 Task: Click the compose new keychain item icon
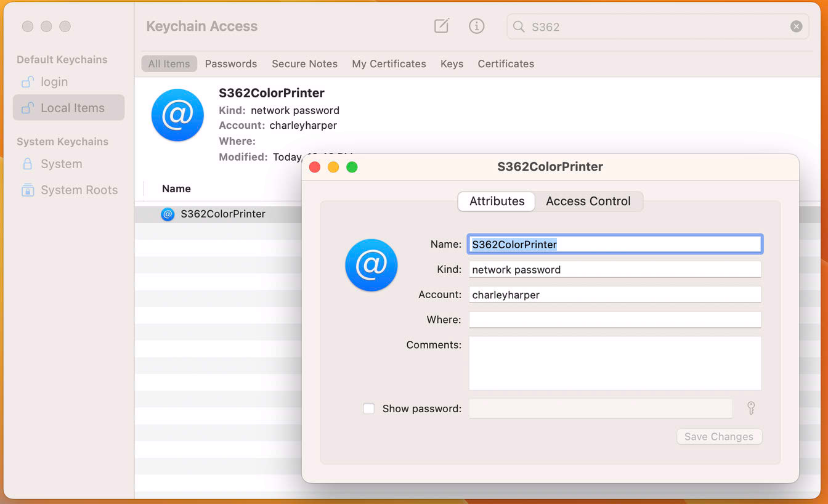coord(442,26)
